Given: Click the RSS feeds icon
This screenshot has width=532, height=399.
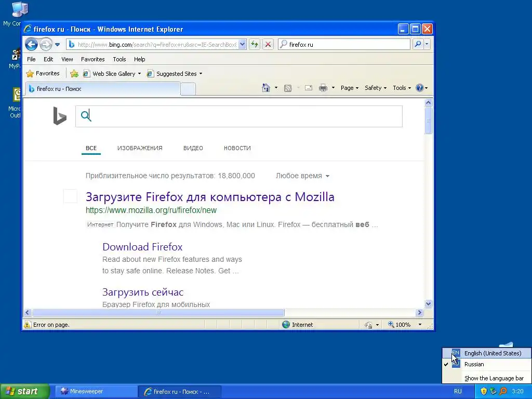Looking at the screenshot, I should pos(288,88).
